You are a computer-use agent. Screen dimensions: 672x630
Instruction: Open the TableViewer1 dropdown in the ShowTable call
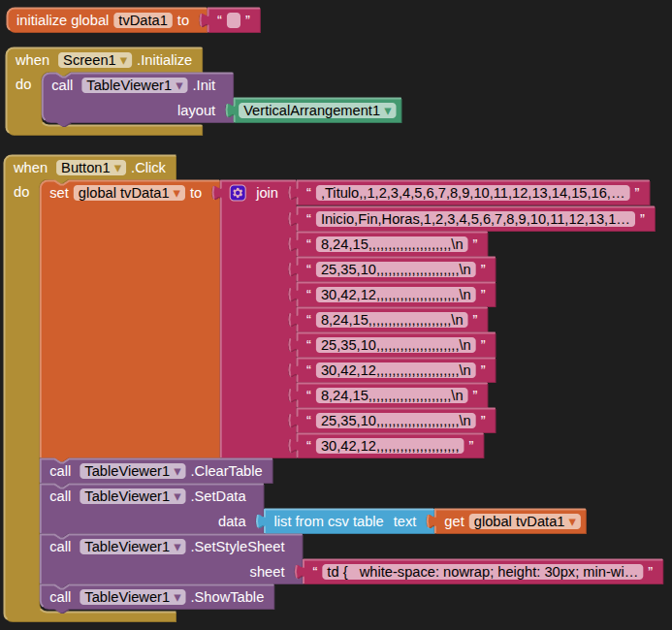click(x=178, y=597)
